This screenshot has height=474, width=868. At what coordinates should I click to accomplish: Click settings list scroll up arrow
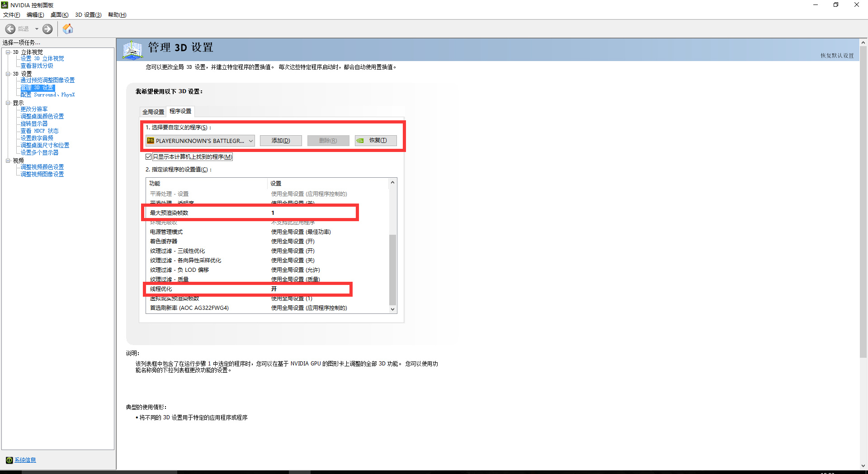click(x=392, y=182)
